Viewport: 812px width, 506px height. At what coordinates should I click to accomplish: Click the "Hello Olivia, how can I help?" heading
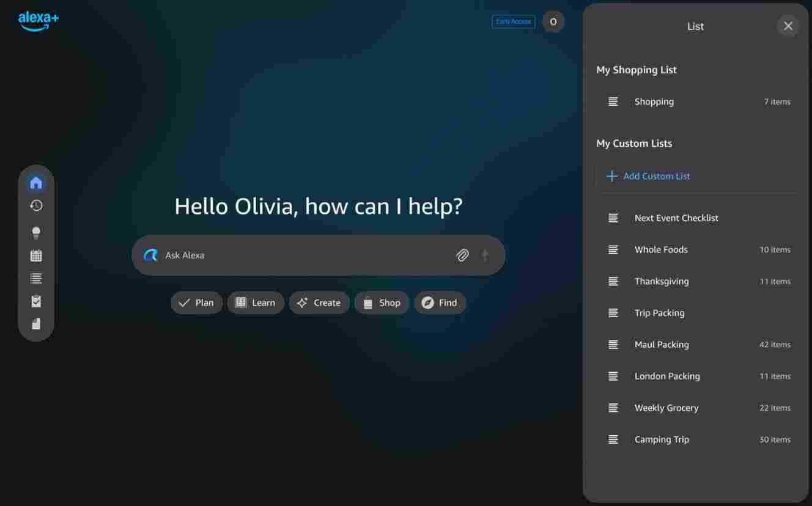319,207
